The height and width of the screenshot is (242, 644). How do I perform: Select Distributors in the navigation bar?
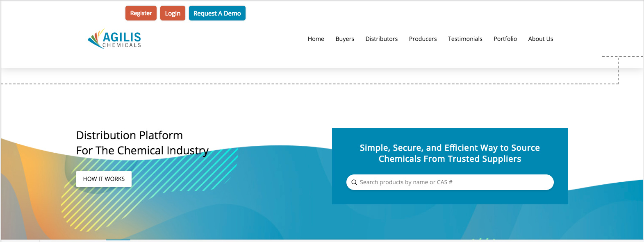381,39
